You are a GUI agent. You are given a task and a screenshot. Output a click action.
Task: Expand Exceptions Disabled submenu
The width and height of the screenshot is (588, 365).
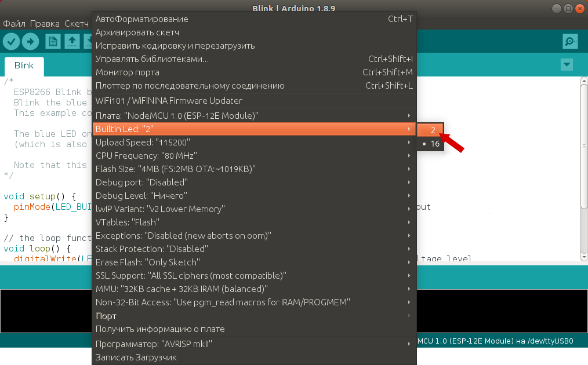point(254,236)
